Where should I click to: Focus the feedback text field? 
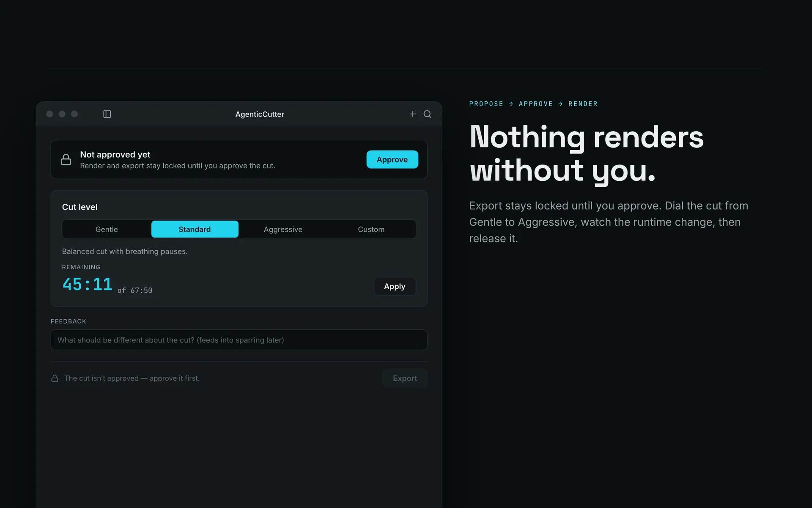click(239, 340)
